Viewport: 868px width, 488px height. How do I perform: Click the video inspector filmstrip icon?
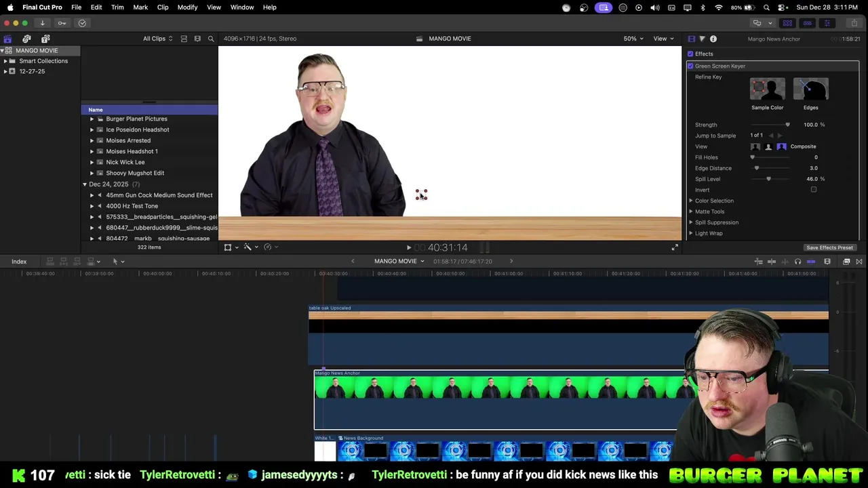point(692,39)
